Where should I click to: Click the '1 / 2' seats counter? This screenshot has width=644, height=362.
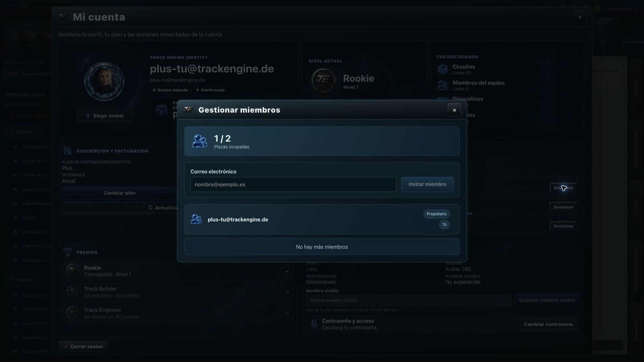click(223, 138)
